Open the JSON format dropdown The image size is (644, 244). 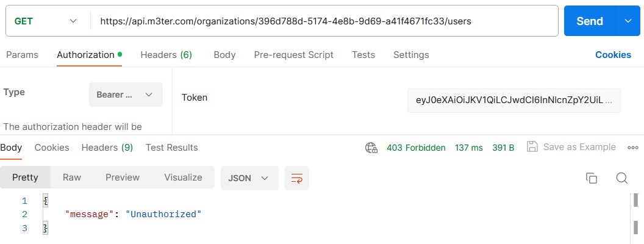point(249,178)
